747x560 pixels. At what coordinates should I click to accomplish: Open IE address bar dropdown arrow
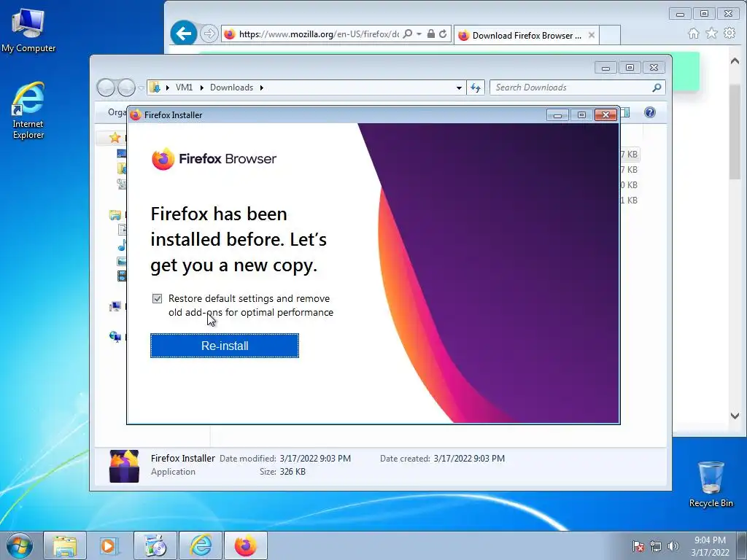pos(419,34)
